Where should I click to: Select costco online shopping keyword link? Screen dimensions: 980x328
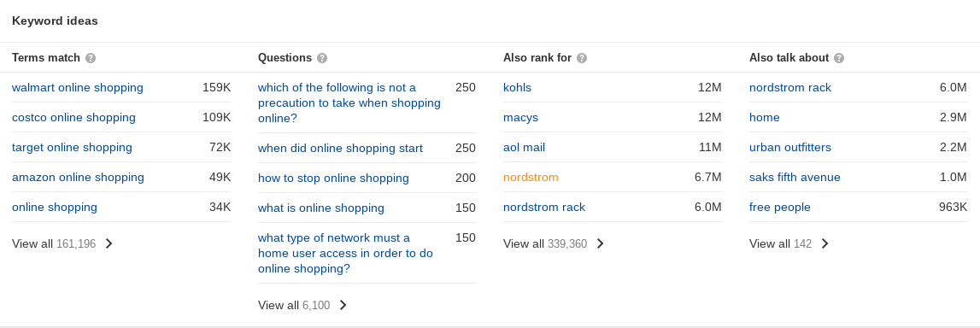[73, 118]
